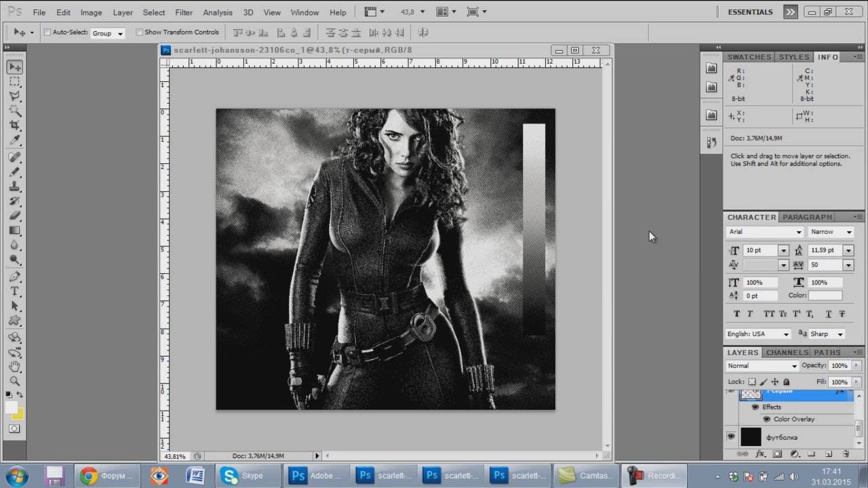Select the Healing Brush tool
Image resolution: width=868 pixels, height=488 pixels.
click(x=15, y=157)
